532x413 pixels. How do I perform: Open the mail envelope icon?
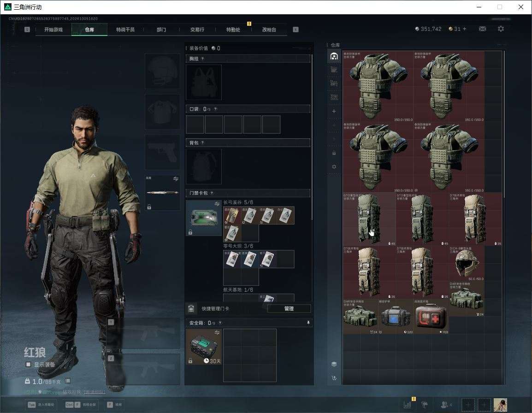coord(483,29)
